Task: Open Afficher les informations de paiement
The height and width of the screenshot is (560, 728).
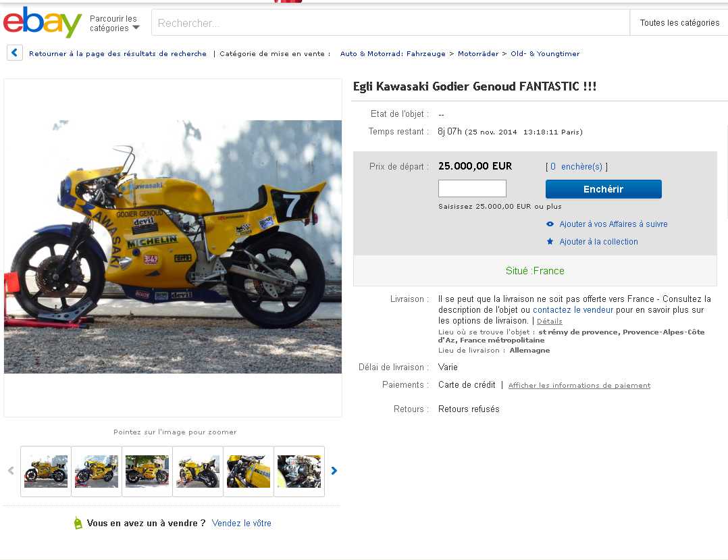Action: [x=579, y=386]
